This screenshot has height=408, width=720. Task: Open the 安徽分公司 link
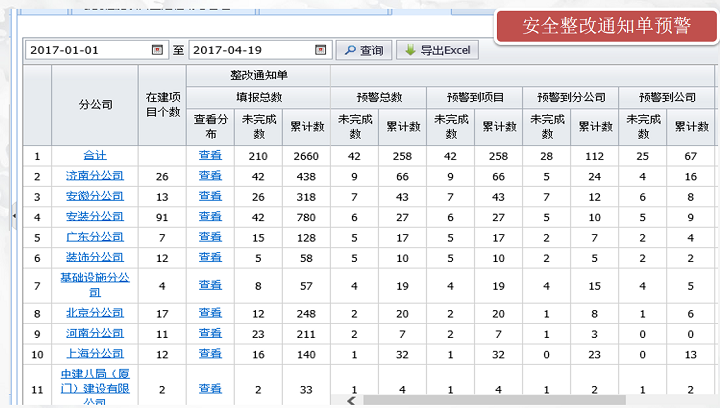click(94, 196)
